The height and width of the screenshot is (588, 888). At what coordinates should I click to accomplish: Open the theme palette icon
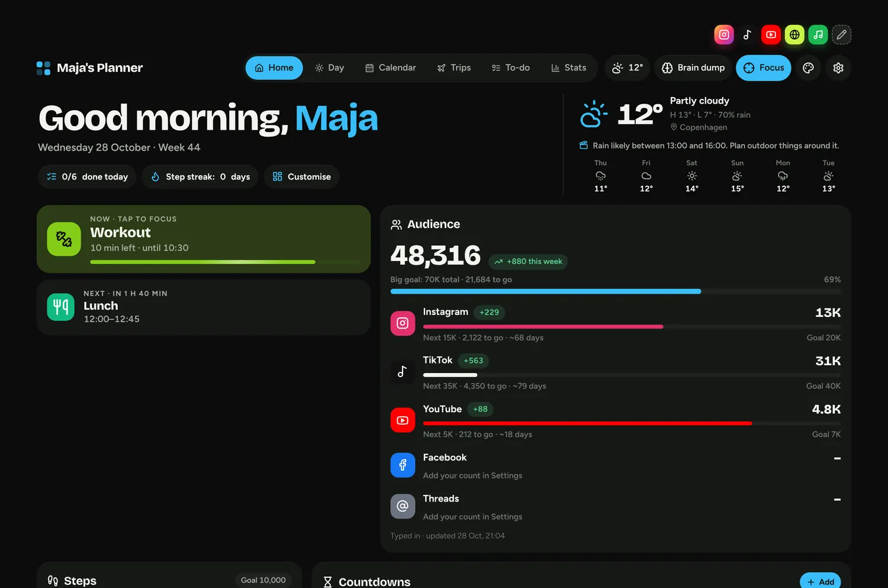(808, 68)
